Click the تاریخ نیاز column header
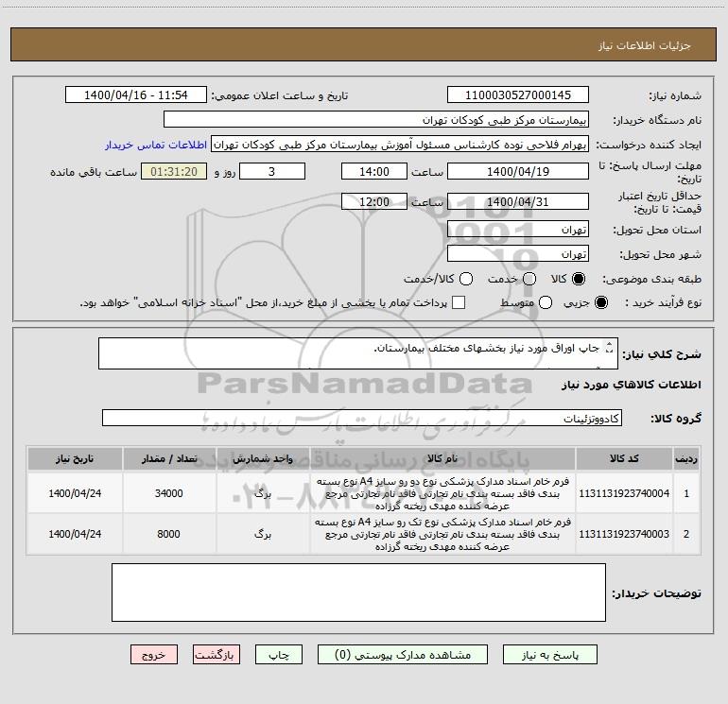This screenshot has height=704, width=728. (75, 459)
